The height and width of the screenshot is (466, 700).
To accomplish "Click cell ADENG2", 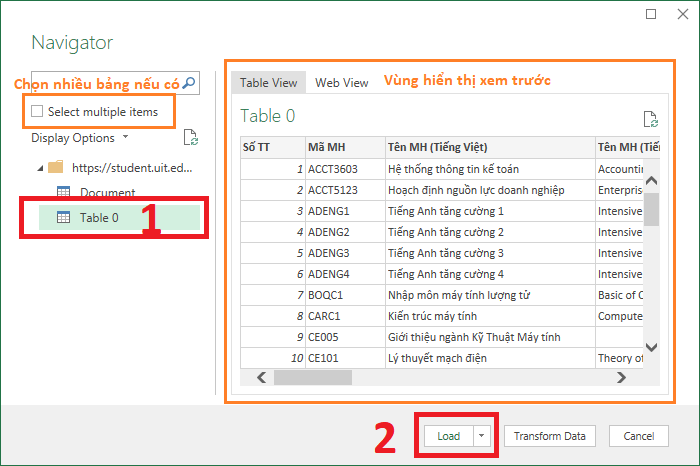I will (345, 232).
